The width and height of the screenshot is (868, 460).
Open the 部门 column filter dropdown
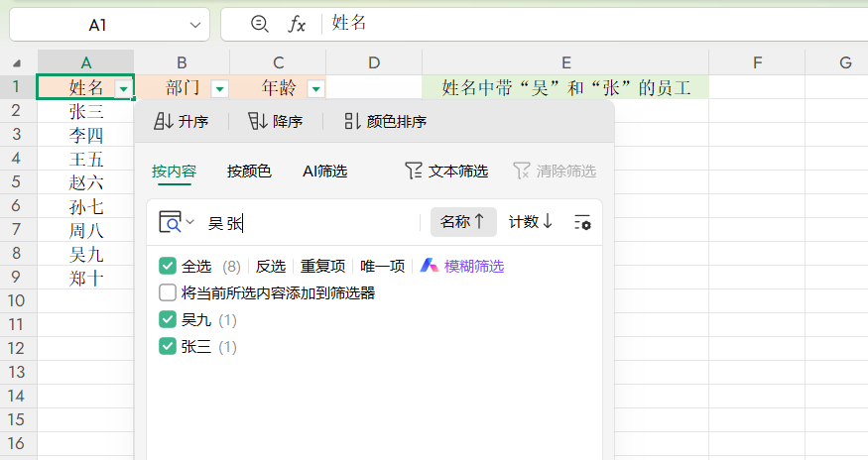click(220, 89)
